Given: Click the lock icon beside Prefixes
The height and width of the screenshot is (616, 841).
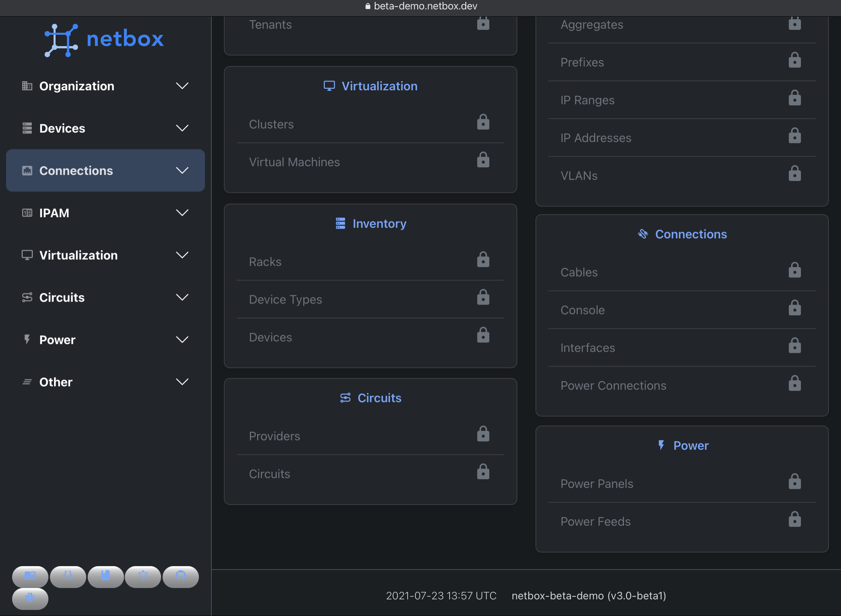Looking at the screenshot, I should tap(794, 61).
